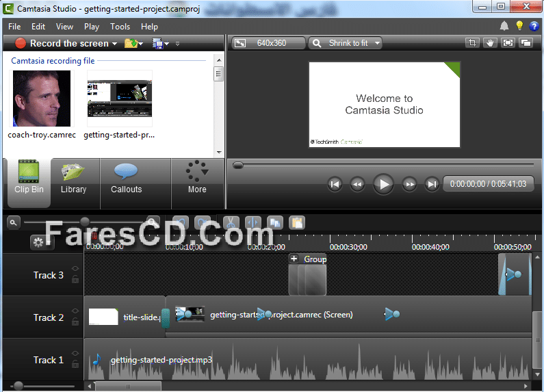Click the track height slider handle at bottom-left
Screen dimensions: 544x392
(18, 385)
